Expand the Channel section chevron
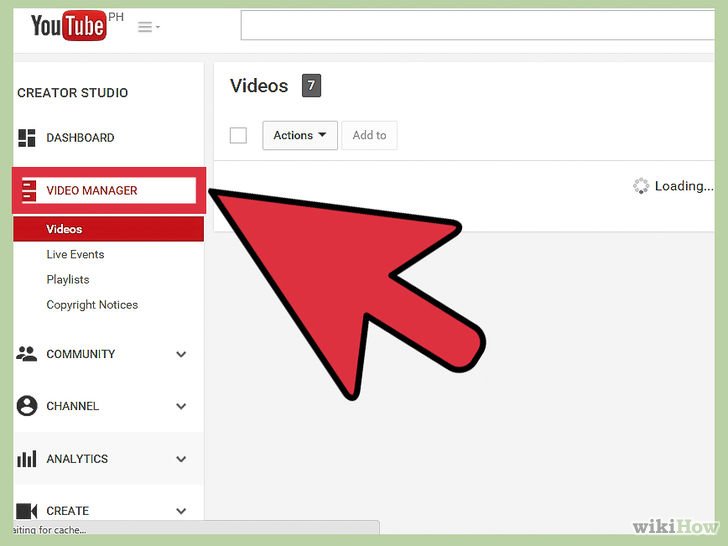 pos(181,406)
